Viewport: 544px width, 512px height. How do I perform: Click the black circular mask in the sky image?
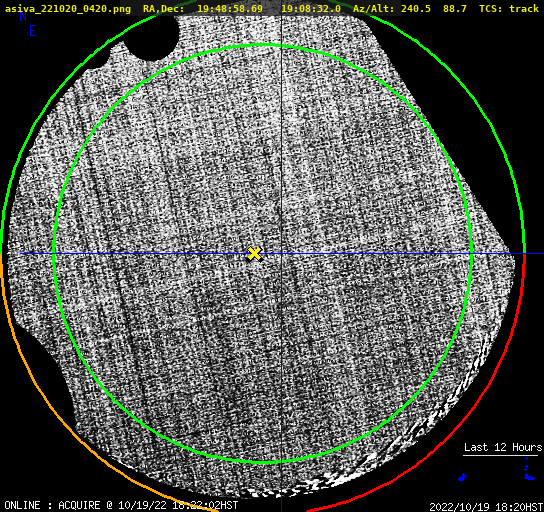[x=152, y=37]
